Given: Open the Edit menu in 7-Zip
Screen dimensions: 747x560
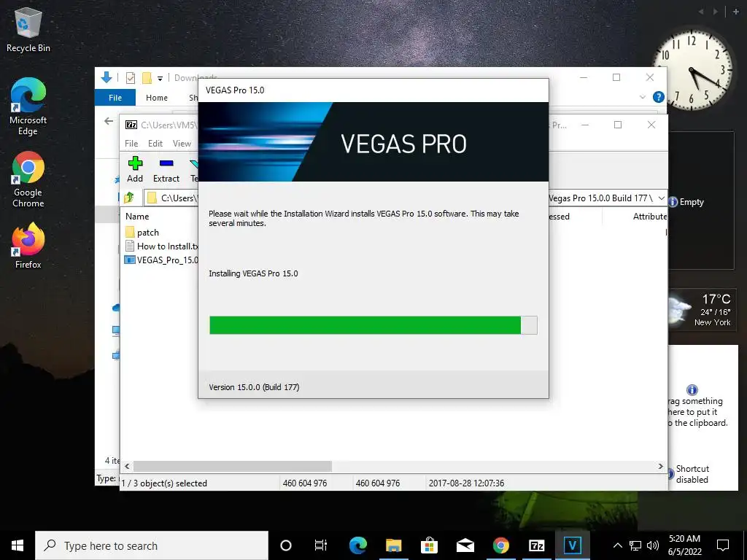Looking at the screenshot, I should pyautogui.click(x=155, y=144).
